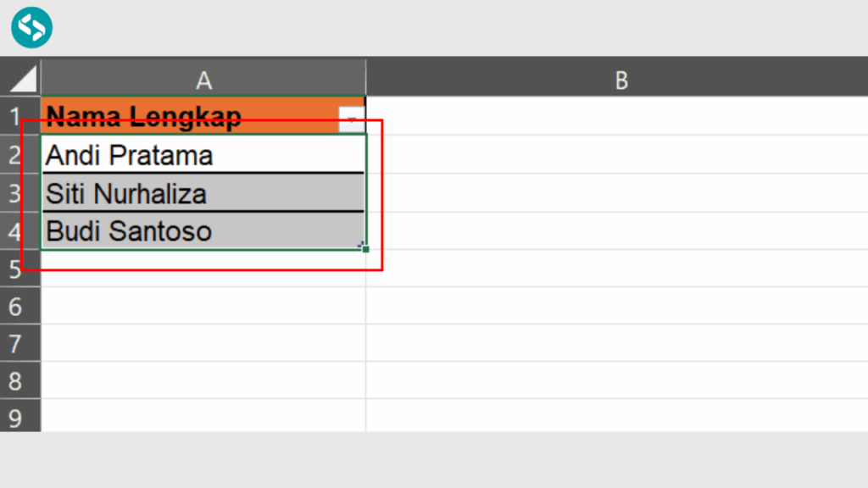
Task: Click the Select All corner triangle
Action: tap(22, 80)
